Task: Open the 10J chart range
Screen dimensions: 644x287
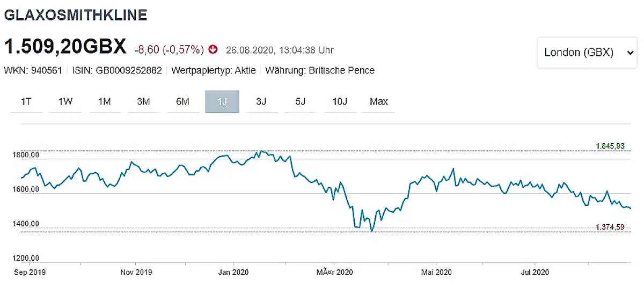Action: [x=340, y=101]
